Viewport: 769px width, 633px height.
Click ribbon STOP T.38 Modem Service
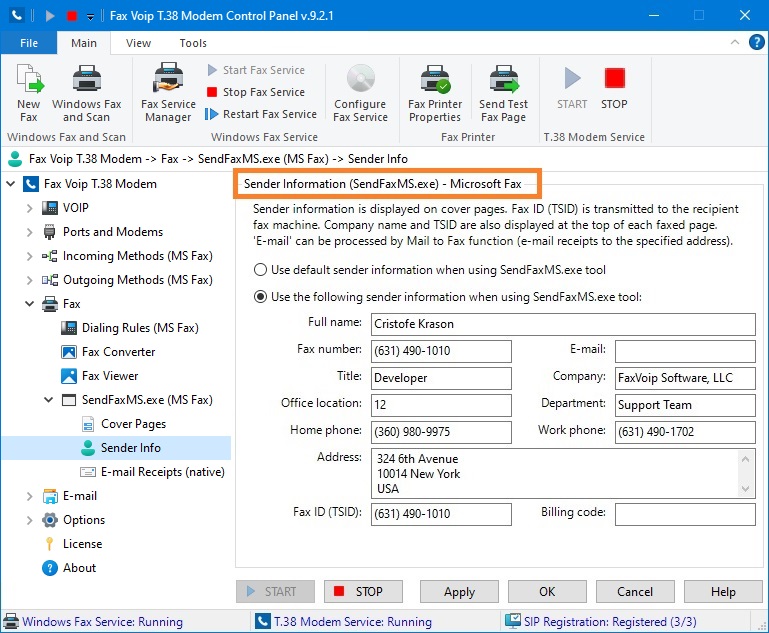click(614, 88)
